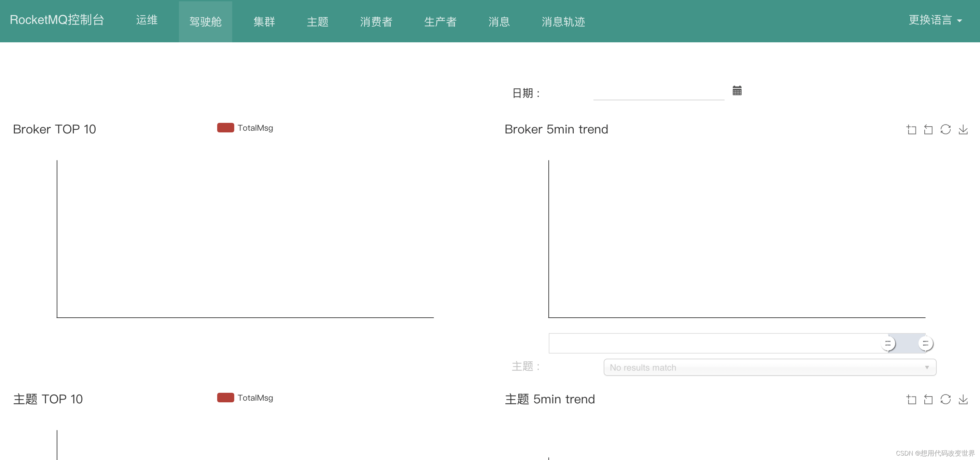Click the left data zoom slider handle
The height and width of the screenshot is (460, 980).
[888, 343]
